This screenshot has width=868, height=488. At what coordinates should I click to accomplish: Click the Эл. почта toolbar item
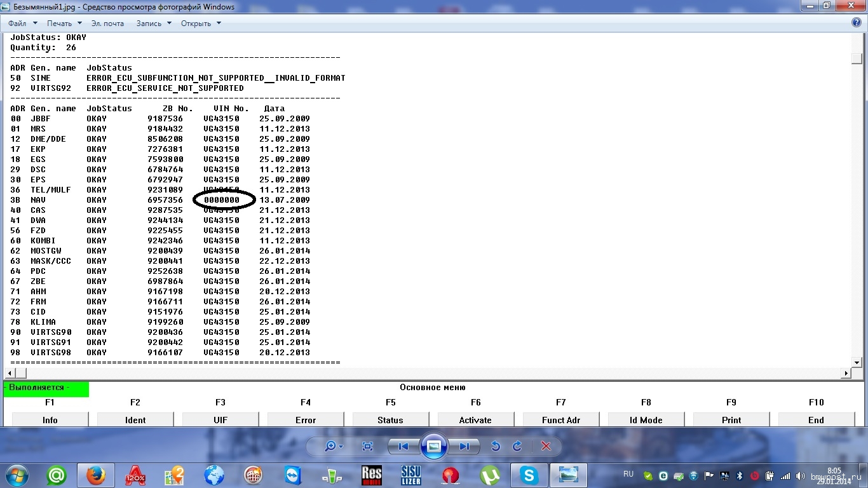point(107,24)
